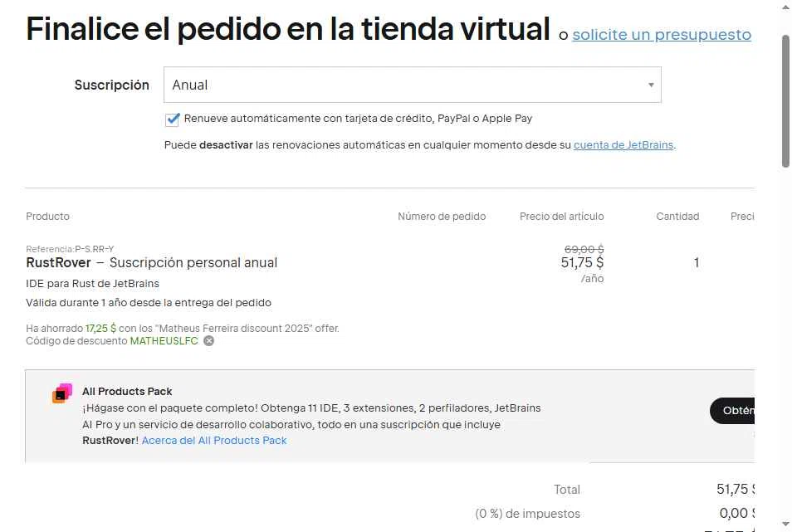This screenshot has height=532, width=792.
Task: Click the 'Precio del artículo' column header
Action: 562,216
